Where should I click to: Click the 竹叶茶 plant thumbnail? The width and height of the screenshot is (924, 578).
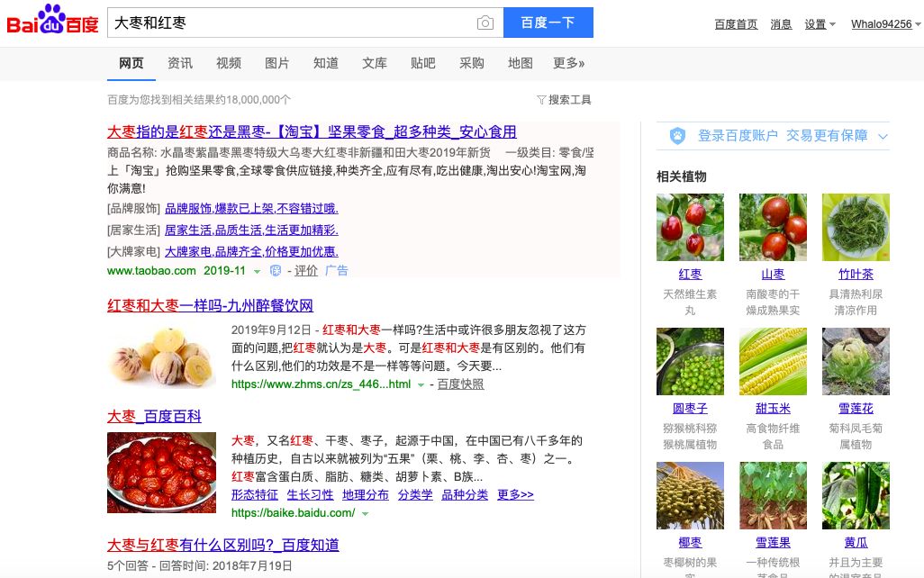[x=856, y=228]
